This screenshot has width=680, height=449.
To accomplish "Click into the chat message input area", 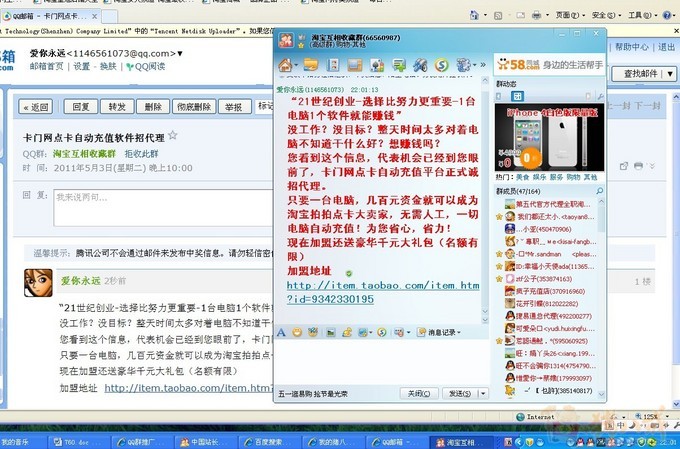I will (382, 361).
